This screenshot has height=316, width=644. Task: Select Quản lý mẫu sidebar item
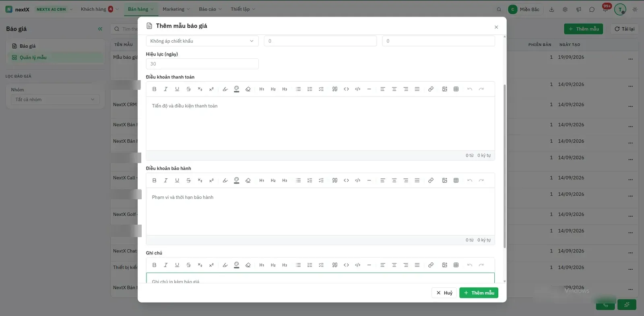click(x=56, y=58)
